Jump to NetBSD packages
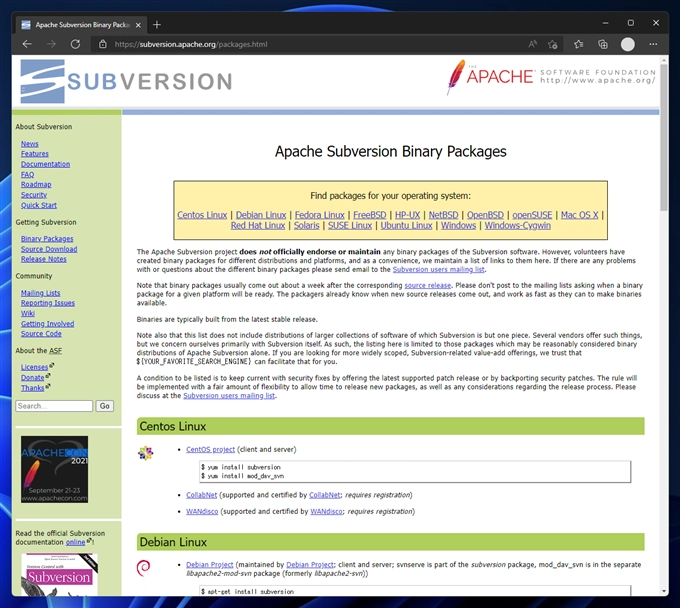Image resolution: width=680 pixels, height=608 pixels. click(x=443, y=215)
